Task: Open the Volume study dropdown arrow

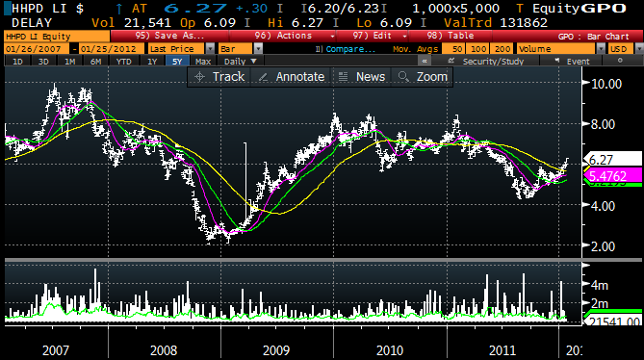Action: (601, 49)
